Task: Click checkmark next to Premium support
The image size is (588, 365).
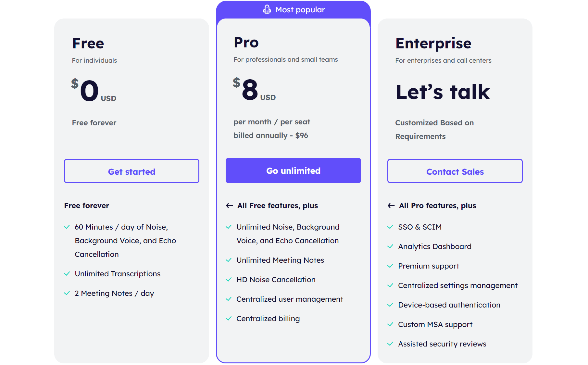Action: click(390, 266)
